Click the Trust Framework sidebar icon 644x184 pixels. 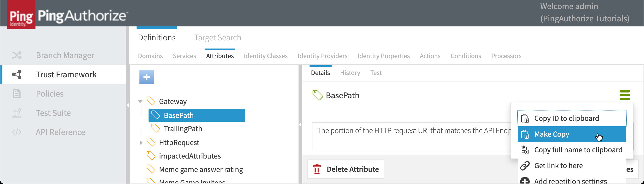(x=17, y=74)
